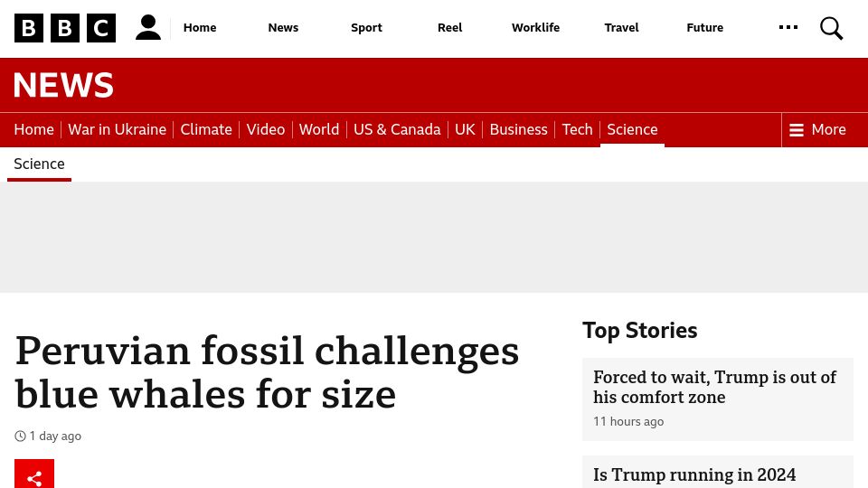Open Travel in top navigation
868x488 pixels.
tap(621, 28)
